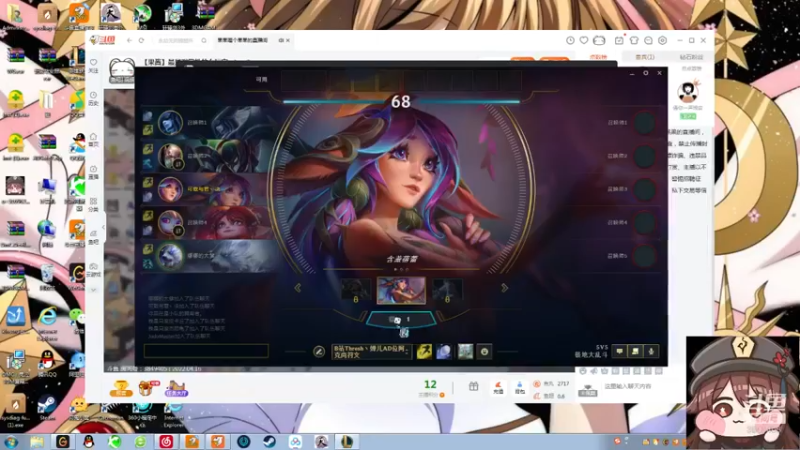Click the recharge button
Viewport: 800px width, 450px height.
(498, 388)
